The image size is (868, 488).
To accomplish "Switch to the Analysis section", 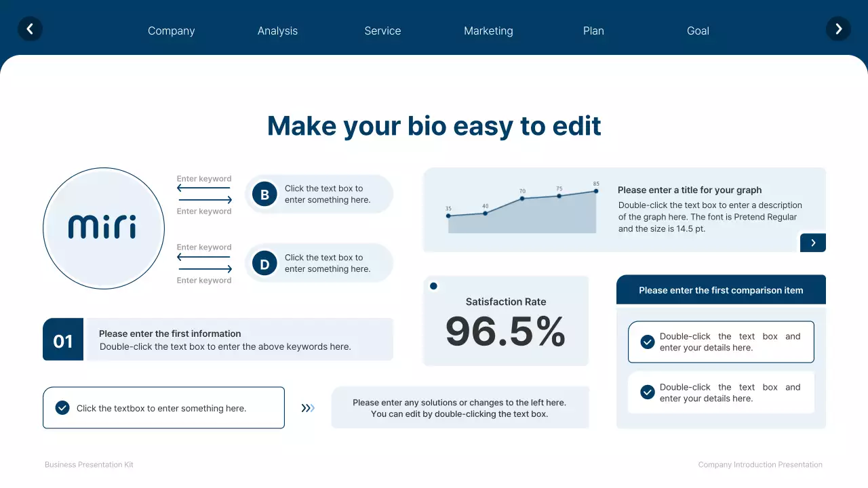I will [x=277, y=30].
